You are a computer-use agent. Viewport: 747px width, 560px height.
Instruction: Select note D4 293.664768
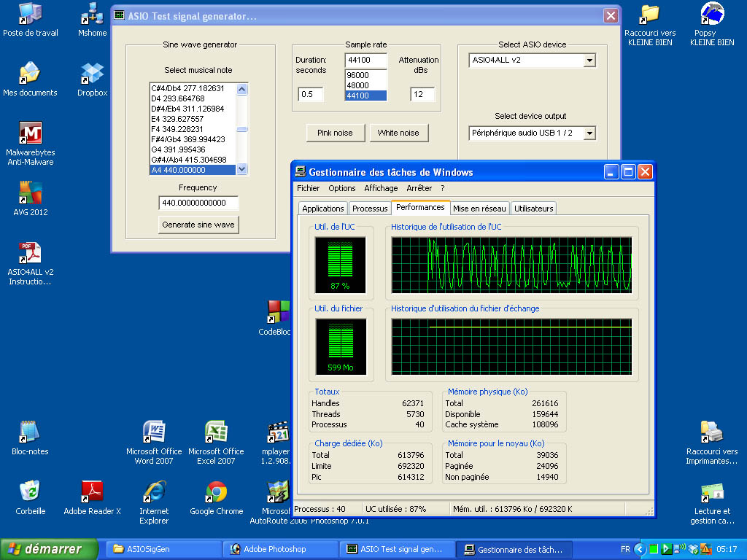[x=193, y=98]
